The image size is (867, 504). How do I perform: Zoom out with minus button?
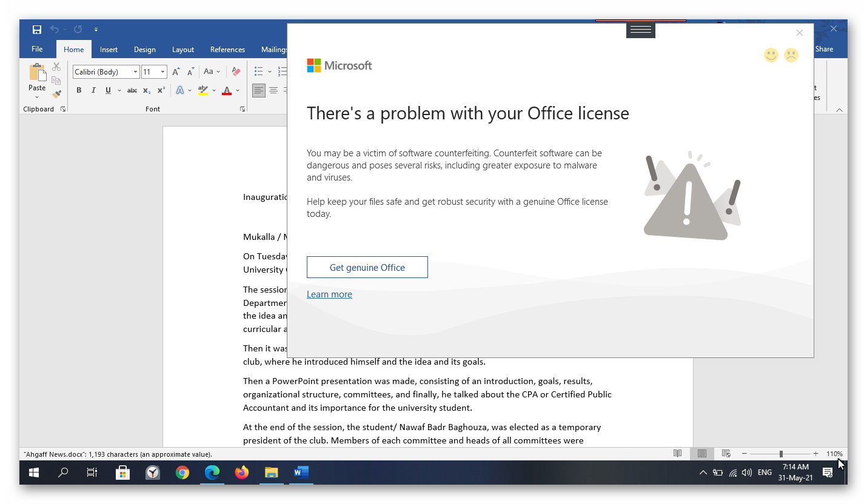tap(744, 454)
